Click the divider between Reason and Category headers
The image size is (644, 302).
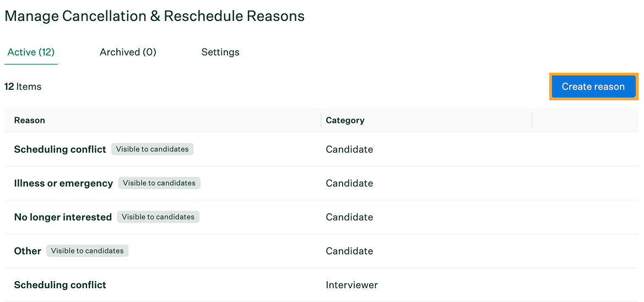click(x=321, y=120)
